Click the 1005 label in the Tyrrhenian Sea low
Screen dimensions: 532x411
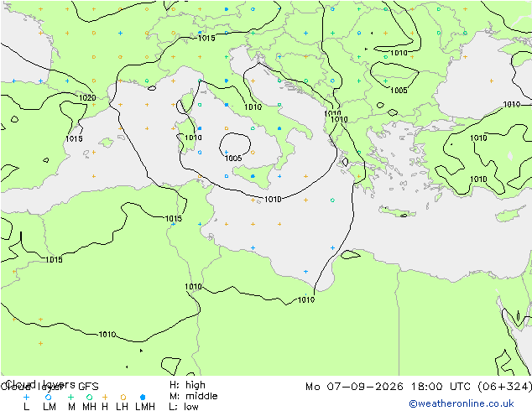[x=233, y=158]
